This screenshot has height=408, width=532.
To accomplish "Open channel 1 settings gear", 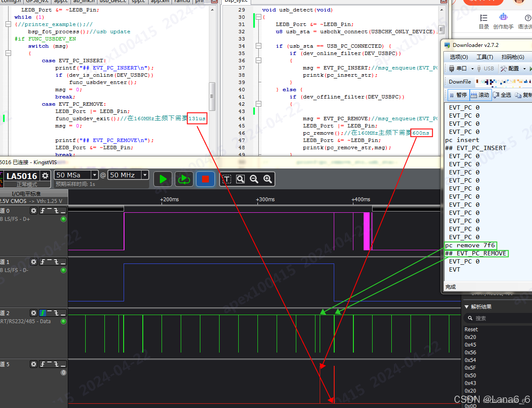I will click(34, 262).
